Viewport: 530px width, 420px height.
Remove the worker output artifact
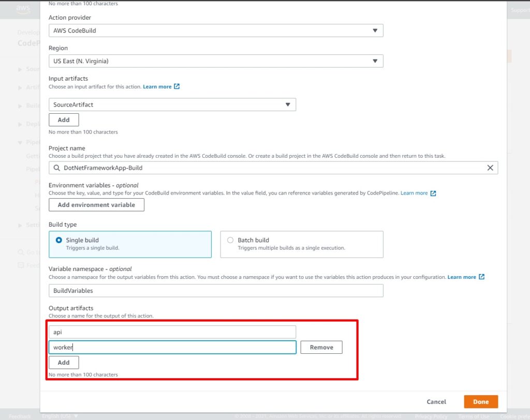click(321, 347)
